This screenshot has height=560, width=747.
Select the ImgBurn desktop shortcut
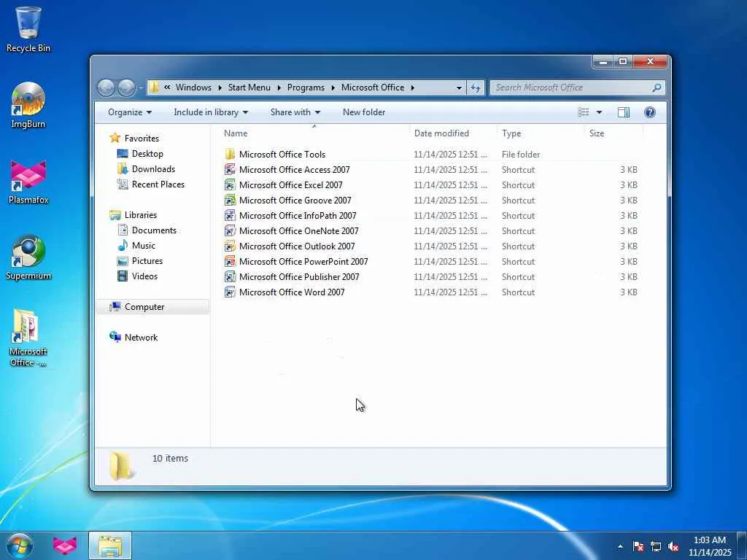tap(28, 105)
